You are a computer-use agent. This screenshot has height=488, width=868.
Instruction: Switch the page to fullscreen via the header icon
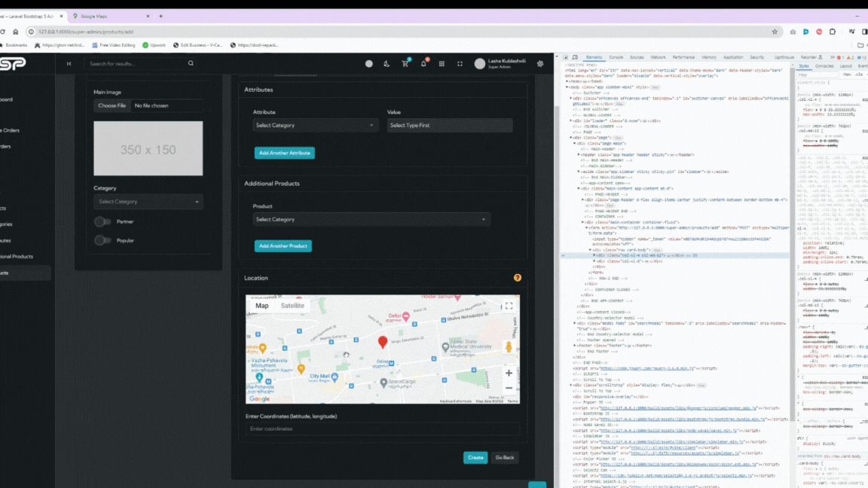coord(460,63)
